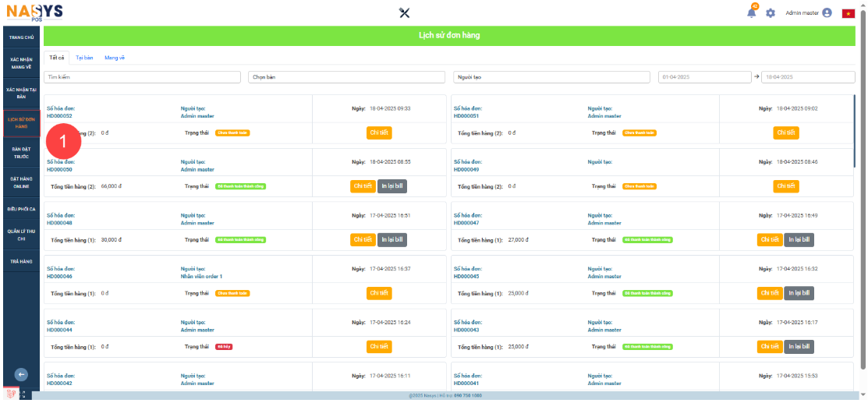The image size is (868, 403).
Task: Click the Admin master user avatar
Action: point(827,13)
